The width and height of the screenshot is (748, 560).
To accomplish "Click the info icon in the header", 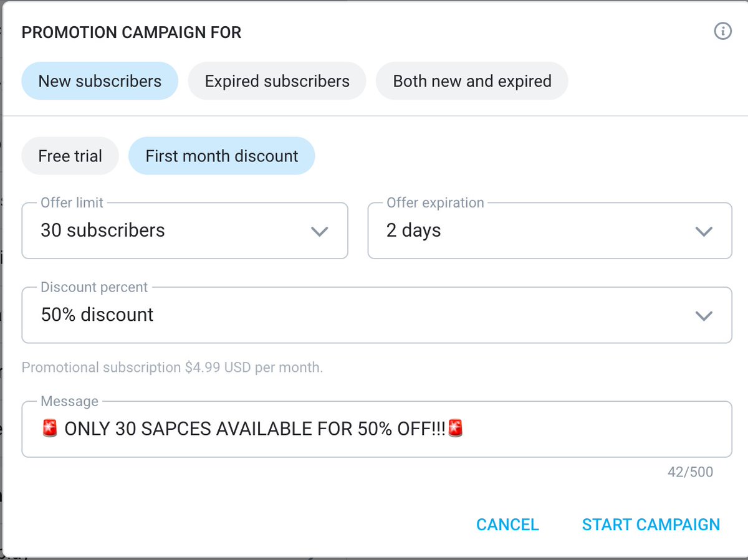I will [x=722, y=31].
